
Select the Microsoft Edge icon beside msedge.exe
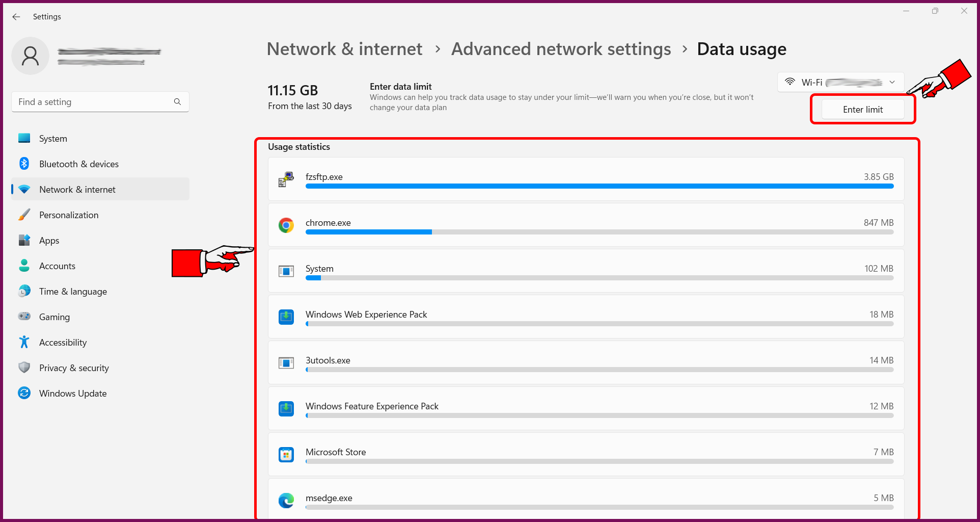pyautogui.click(x=286, y=500)
